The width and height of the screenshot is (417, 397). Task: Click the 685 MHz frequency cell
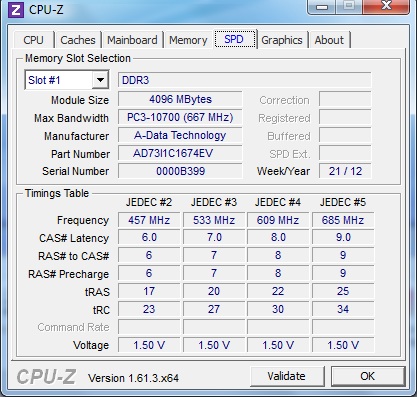[343, 220]
